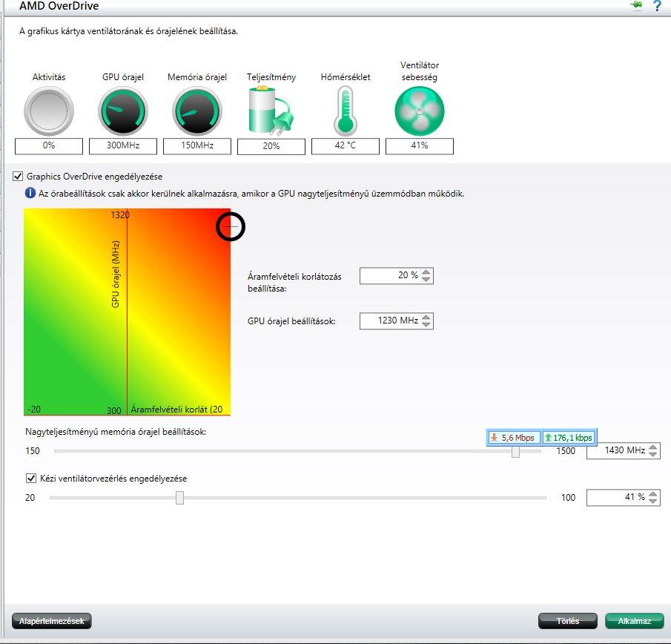The width and height of the screenshot is (671, 644).
Task: Open help via the question mark icon
Action: click(x=658, y=6)
